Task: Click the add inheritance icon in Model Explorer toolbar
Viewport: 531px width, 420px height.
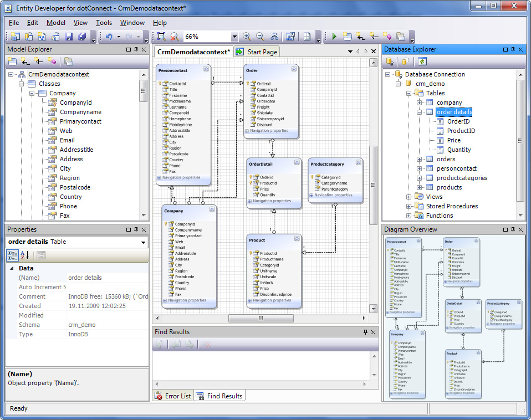Action: (39, 62)
